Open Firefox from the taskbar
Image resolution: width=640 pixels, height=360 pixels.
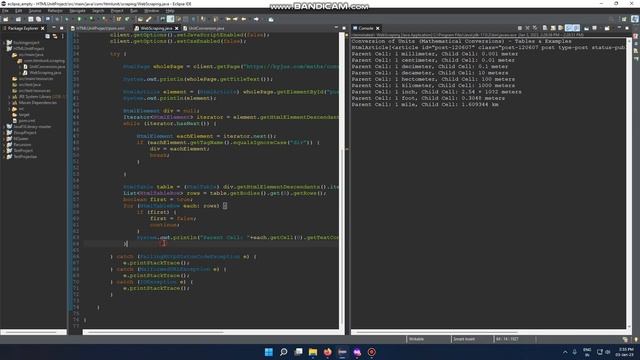coord(327,352)
